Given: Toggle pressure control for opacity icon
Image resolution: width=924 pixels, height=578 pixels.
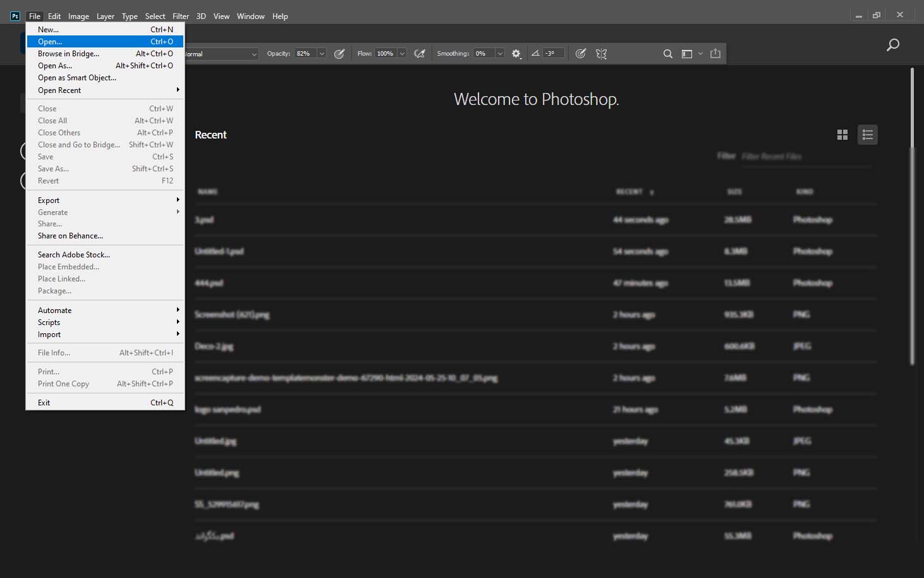Looking at the screenshot, I should pos(339,54).
